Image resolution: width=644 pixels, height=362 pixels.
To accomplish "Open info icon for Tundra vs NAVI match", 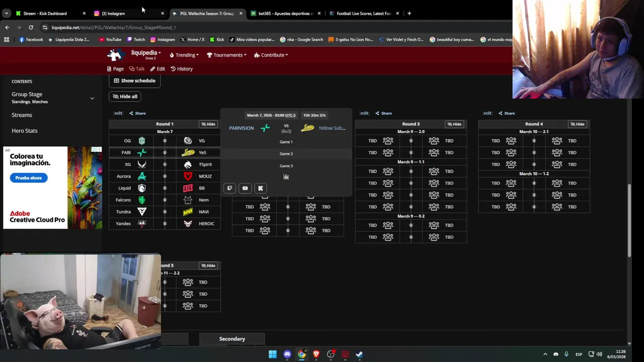I will pyautogui.click(x=165, y=212).
